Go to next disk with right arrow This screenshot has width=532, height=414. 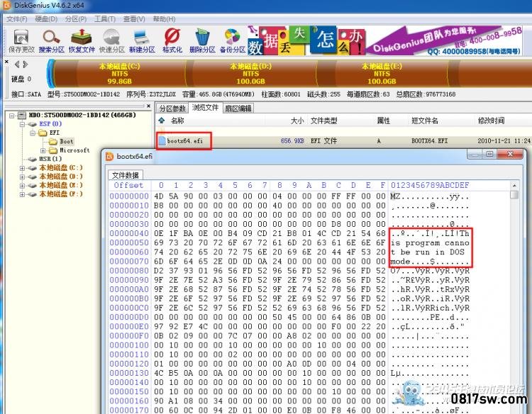point(25,64)
